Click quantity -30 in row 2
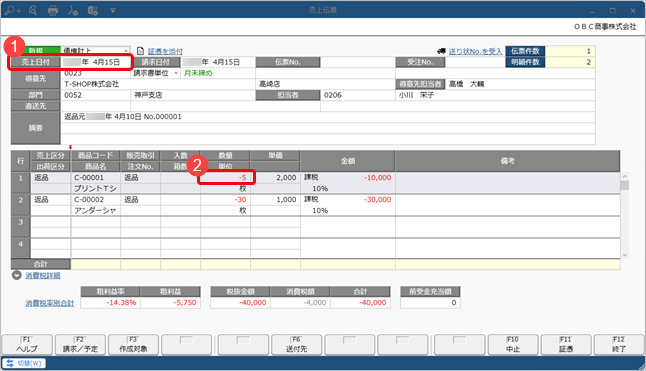The image size is (646, 371). click(241, 199)
